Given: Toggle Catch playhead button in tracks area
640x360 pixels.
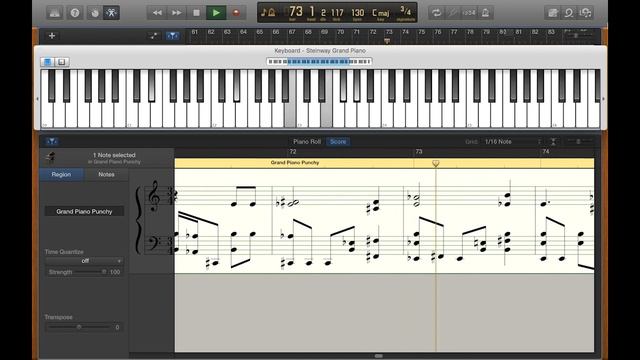Looking at the screenshot, I should click(173, 36).
